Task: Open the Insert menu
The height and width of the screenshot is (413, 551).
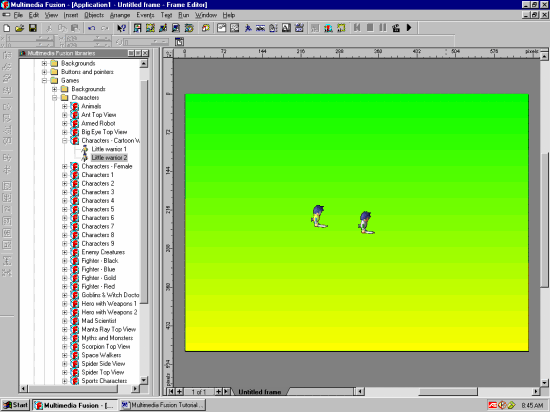Action: pos(71,15)
